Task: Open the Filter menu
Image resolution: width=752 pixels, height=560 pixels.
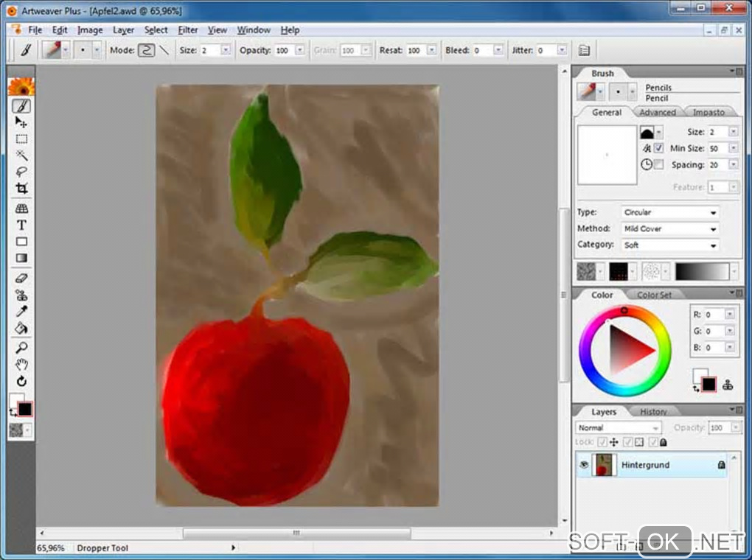Action: pyautogui.click(x=188, y=30)
